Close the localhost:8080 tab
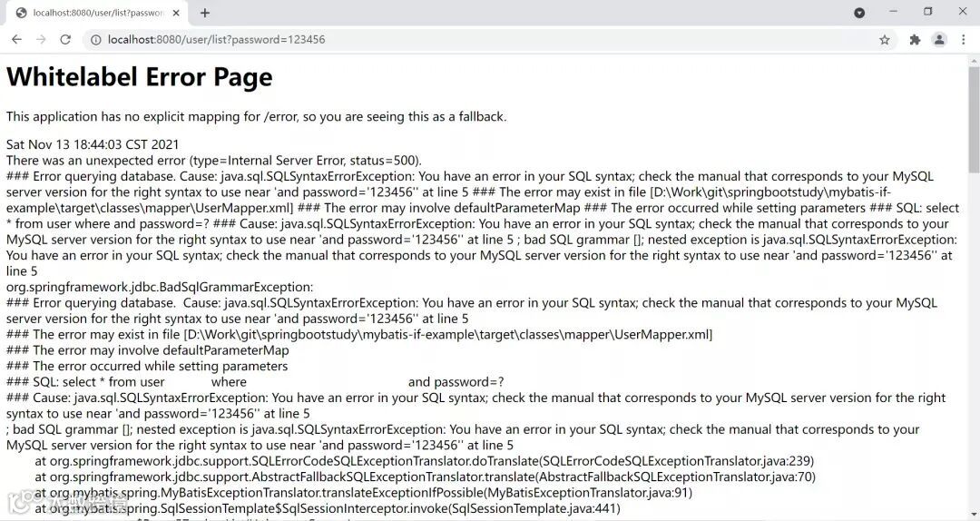 (x=178, y=13)
